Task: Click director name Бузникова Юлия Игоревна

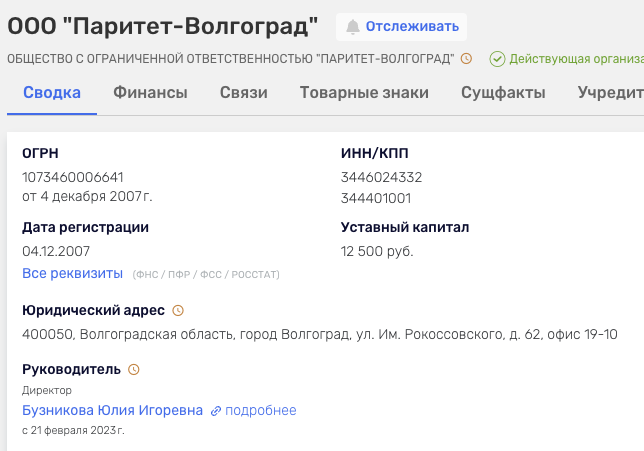Action: coord(112,411)
